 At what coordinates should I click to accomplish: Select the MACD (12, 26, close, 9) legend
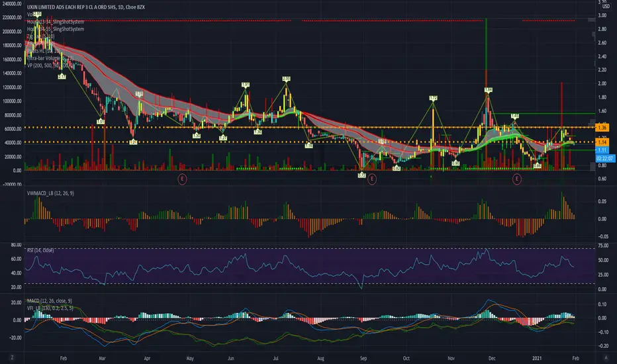coord(49,300)
